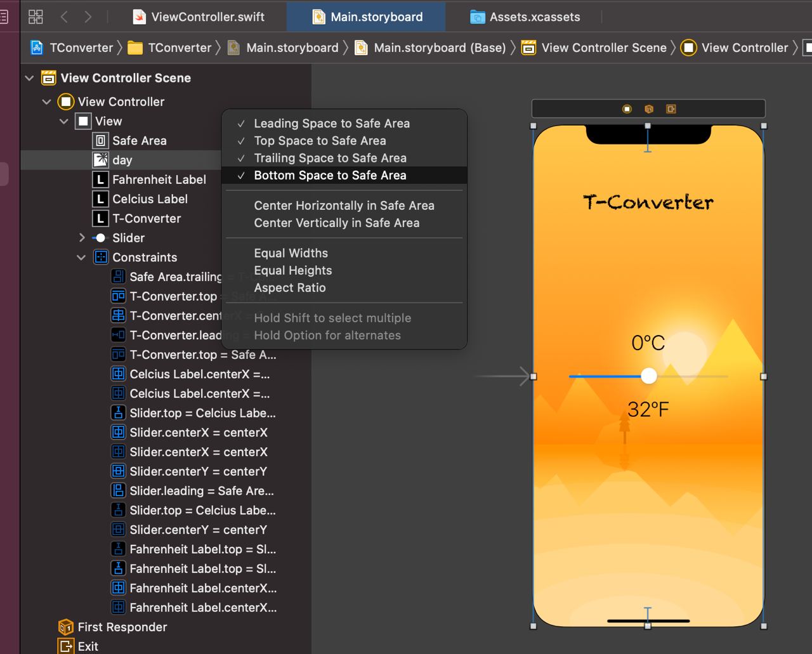Collapse the Constraints group
The image size is (812, 654).
(x=81, y=258)
